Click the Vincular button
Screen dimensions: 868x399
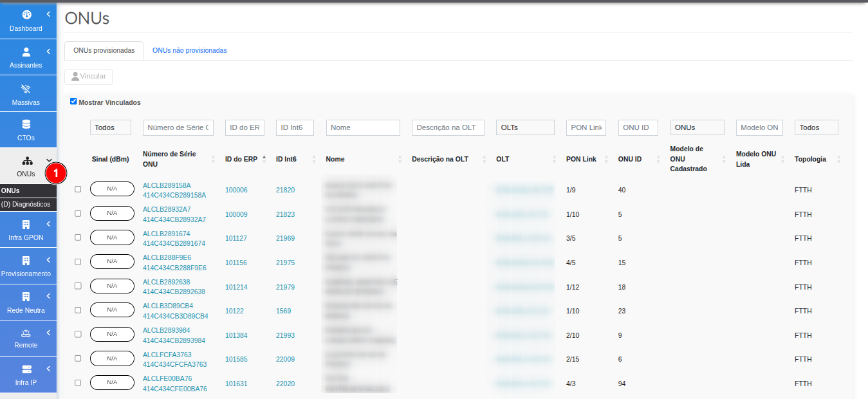pyautogui.click(x=89, y=77)
